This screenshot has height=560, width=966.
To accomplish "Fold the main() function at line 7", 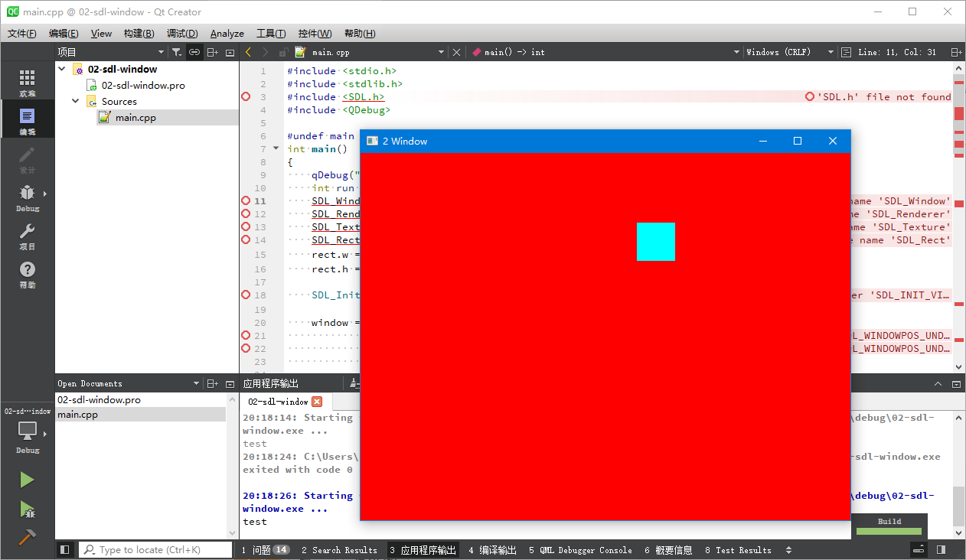I will click(276, 148).
